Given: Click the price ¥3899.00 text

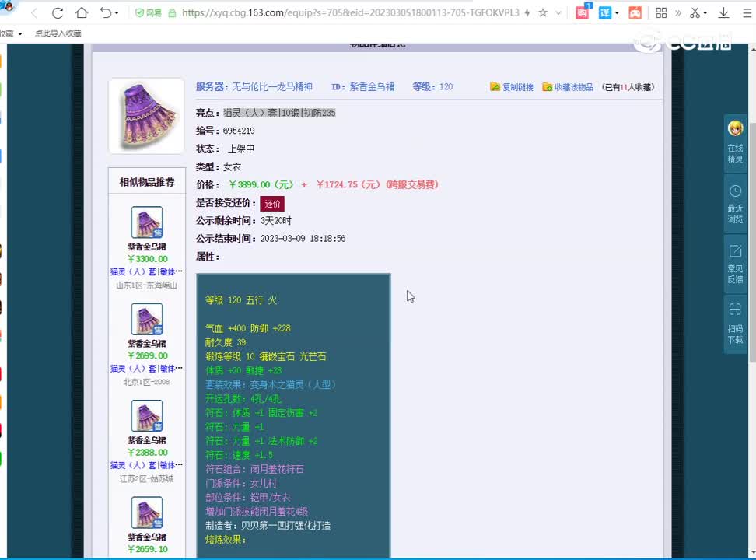Looking at the screenshot, I should pos(261,185).
